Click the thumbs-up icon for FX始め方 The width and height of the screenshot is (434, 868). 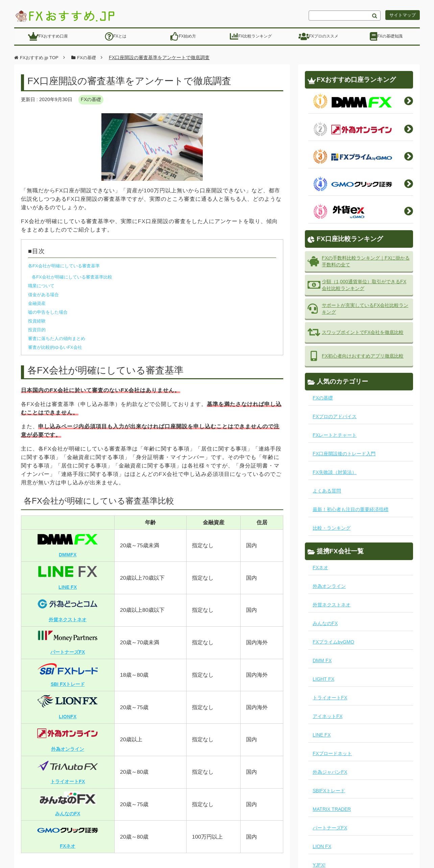174,36
